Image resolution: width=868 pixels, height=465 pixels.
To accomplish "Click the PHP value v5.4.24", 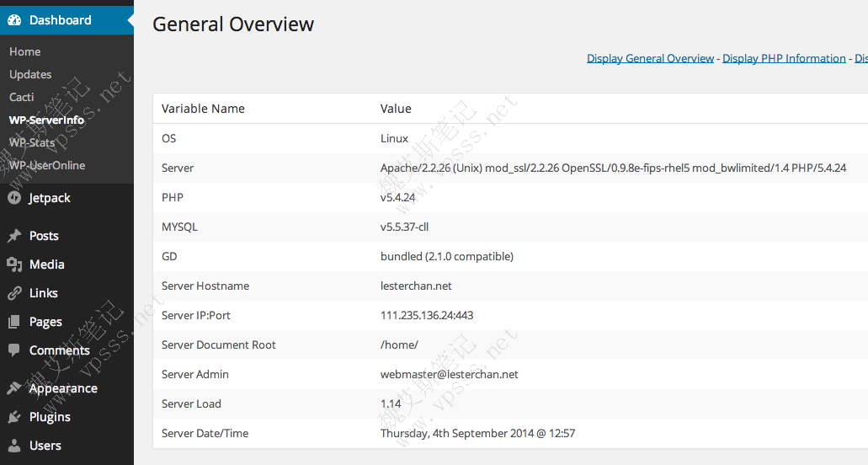I will 397,198.
